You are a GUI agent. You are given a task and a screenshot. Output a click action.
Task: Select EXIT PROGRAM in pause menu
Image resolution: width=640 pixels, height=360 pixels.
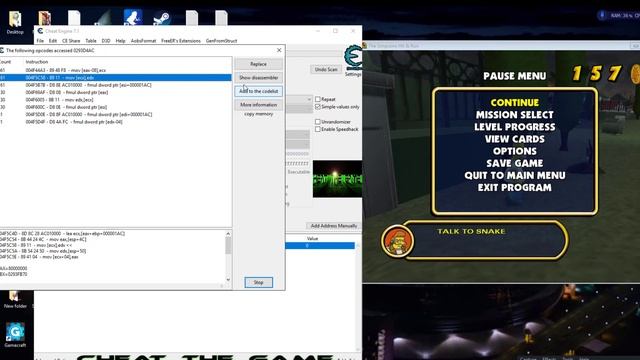tap(515, 188)
